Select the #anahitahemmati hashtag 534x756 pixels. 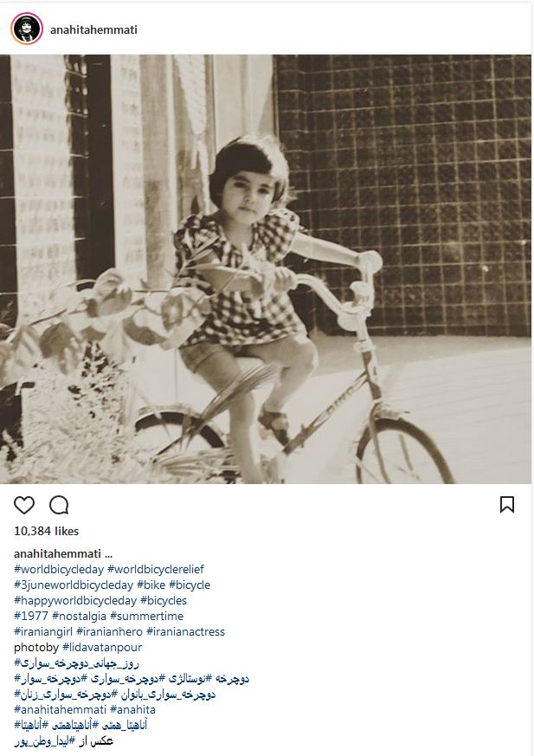coord(61,710)
